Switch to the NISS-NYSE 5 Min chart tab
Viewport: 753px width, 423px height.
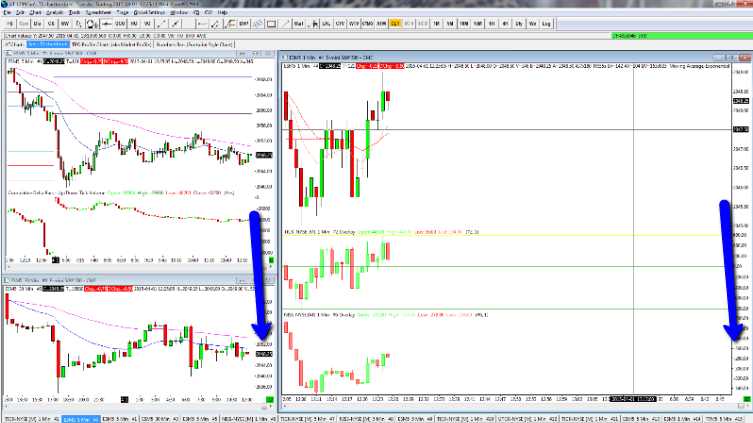point(366,419)
